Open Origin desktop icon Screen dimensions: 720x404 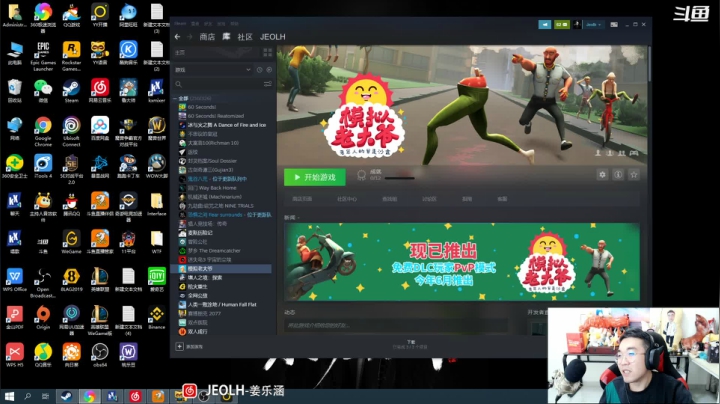43,317
